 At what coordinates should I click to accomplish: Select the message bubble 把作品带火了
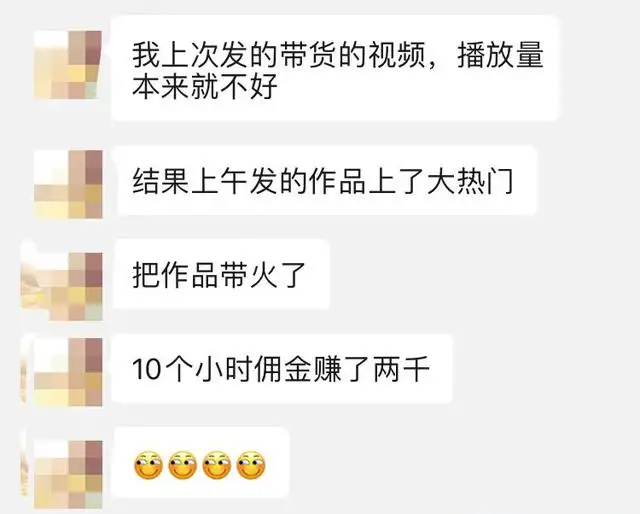pos(221,274)
